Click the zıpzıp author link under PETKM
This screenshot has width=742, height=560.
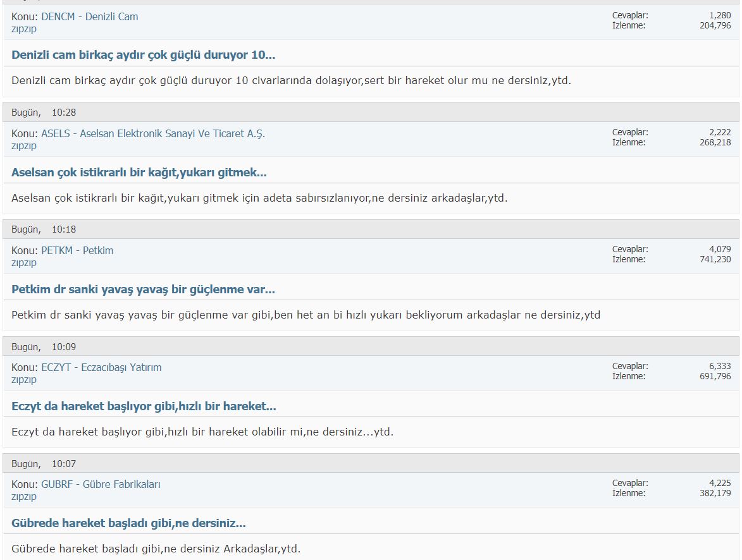(x=23, y=262)
